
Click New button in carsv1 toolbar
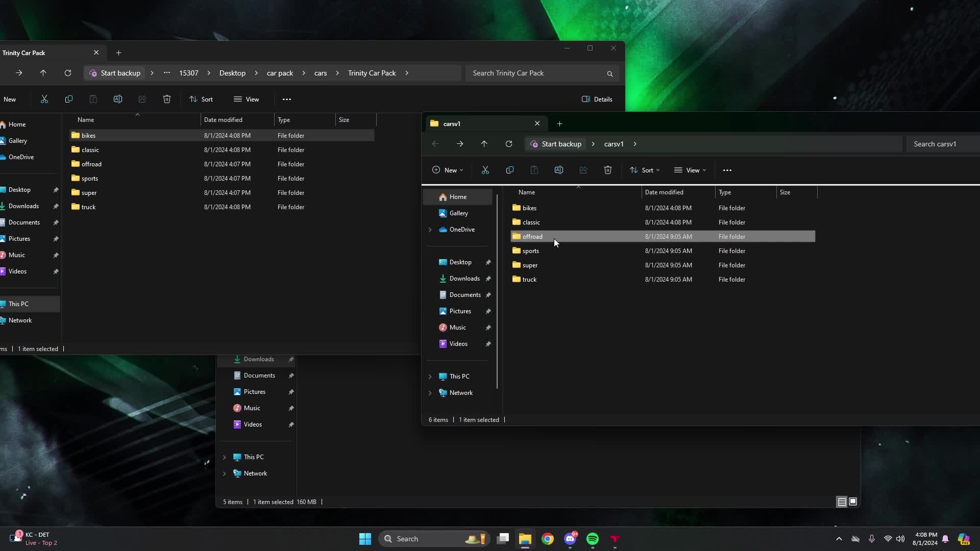(447, 170)
